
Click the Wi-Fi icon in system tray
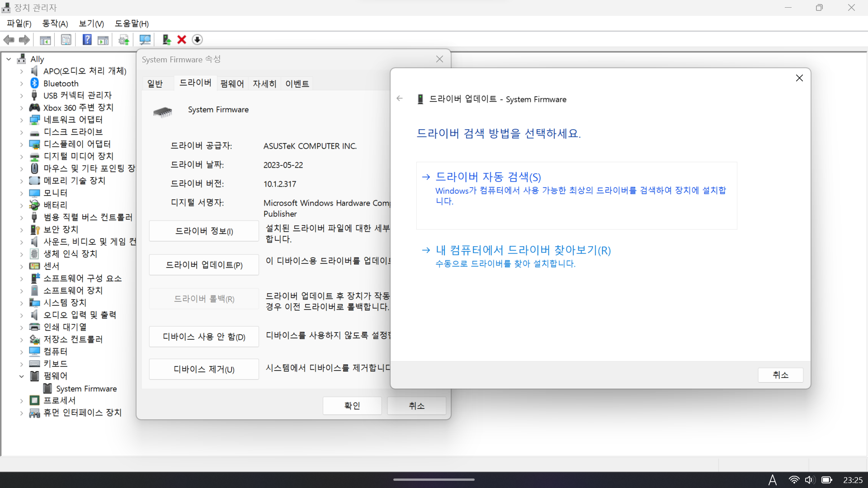(794, 480)
